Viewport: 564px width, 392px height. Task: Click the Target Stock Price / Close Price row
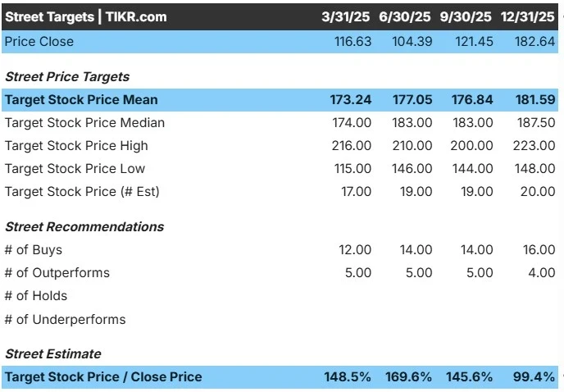coord(280,377)
